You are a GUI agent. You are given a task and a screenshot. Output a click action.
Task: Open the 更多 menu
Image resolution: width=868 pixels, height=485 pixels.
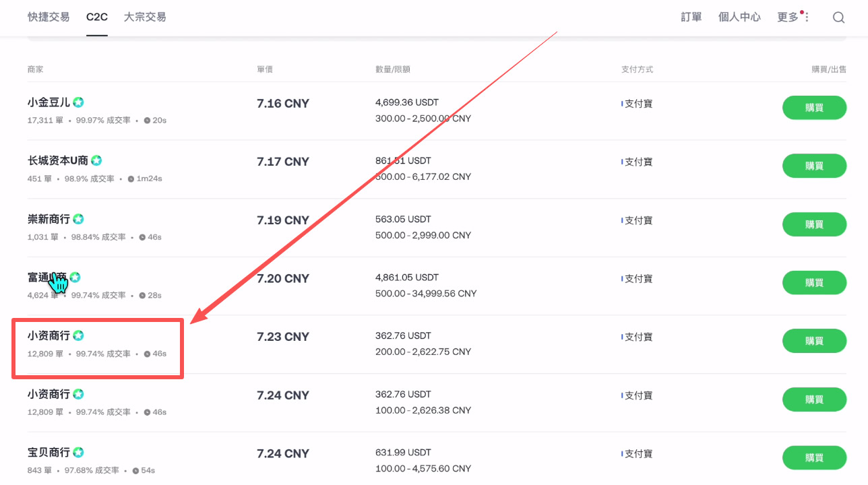pos(788,17)
